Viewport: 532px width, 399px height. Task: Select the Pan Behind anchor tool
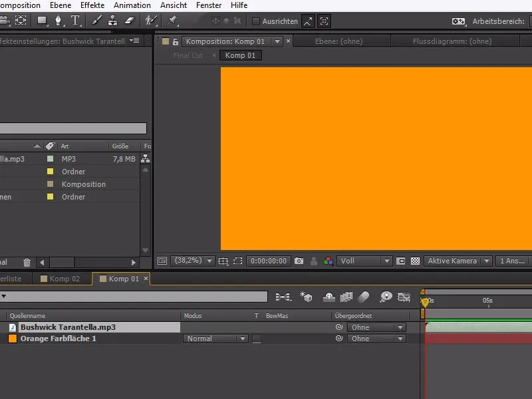click(x=21, y=21)
